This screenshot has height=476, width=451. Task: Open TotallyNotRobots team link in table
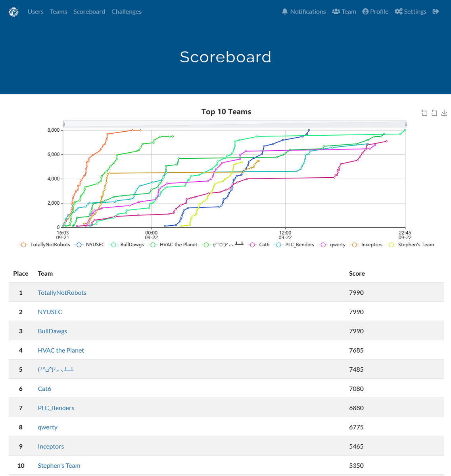(x=62, y=293)
